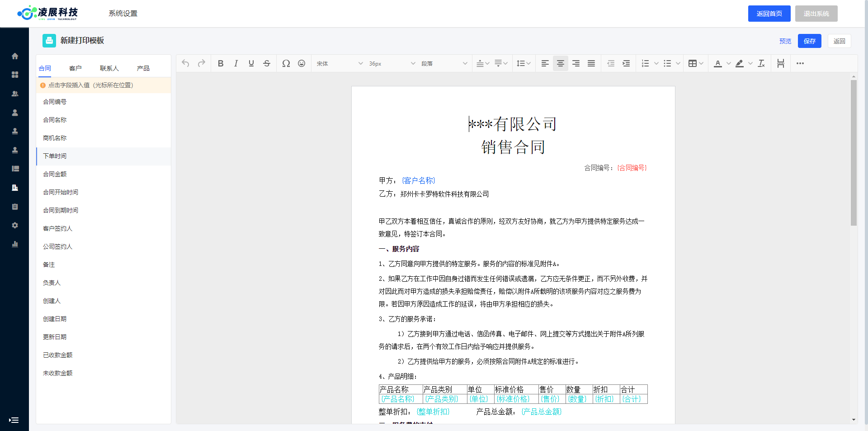Viewport: 868px width, 431px height.
Task: Open the emoji picker
Action: pyautogui.click(x=302, y=63)
